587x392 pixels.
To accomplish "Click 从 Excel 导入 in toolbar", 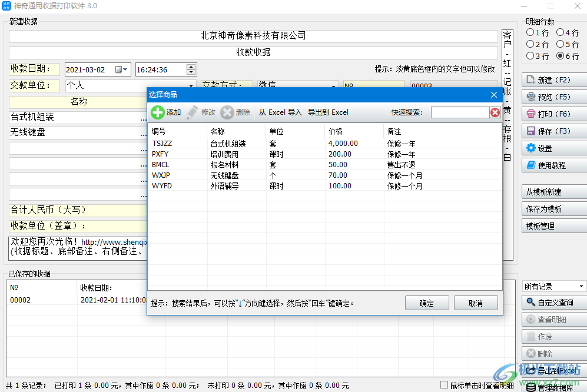I will point(280,112).
